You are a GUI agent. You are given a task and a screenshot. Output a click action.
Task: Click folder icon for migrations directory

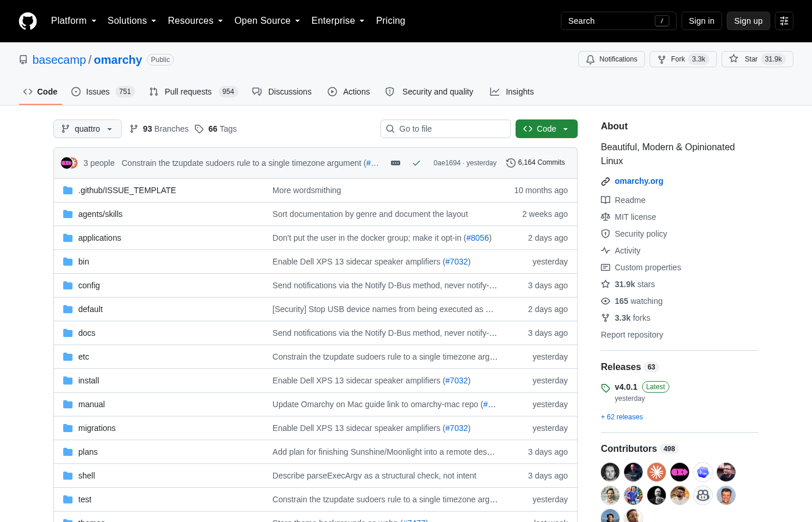(x=68, y=428)
